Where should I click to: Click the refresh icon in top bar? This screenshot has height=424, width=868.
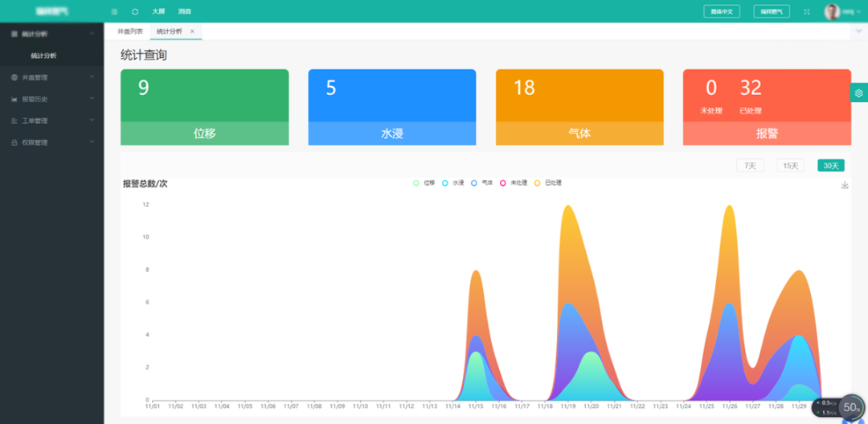(135, 11)
